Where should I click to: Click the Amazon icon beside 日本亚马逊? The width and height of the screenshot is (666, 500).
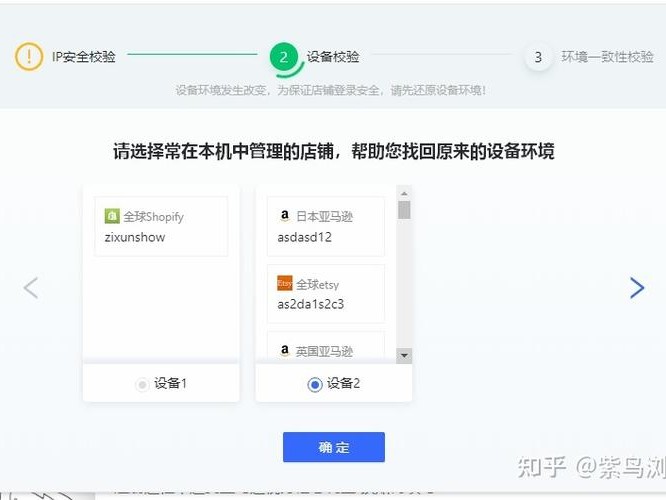pyautogui.click(x=285, y=216)
